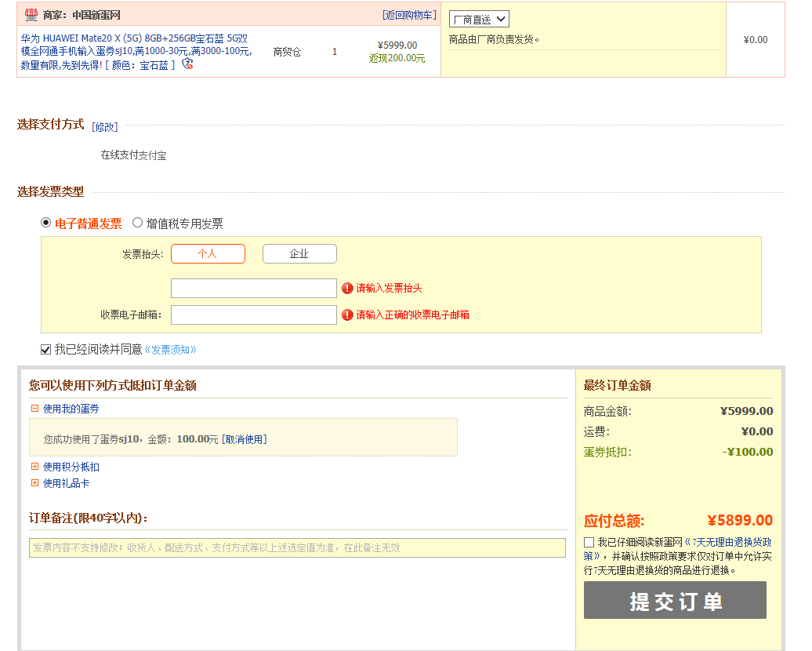Click the 收票电子邮箱 input field
This screenshot has height=651, width=812.
[x=254, y=315]
